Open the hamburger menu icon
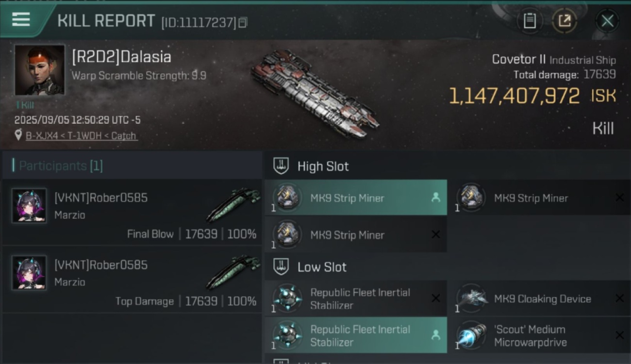This screenshot has height=364, width=631. pos(21,20)
